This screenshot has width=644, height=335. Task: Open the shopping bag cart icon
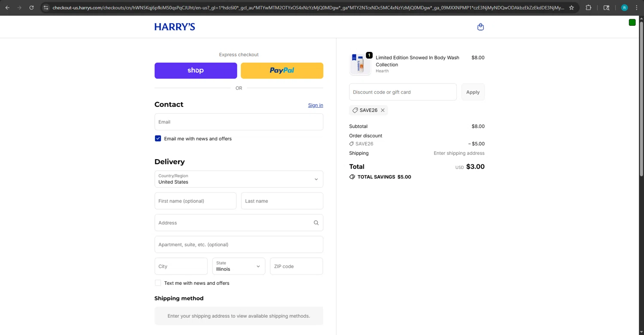pos(480,27)
